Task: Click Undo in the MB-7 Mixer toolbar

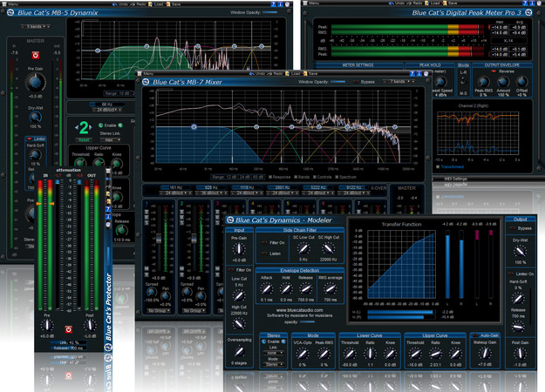Action: pyautogui.click(x=257, y=73)
